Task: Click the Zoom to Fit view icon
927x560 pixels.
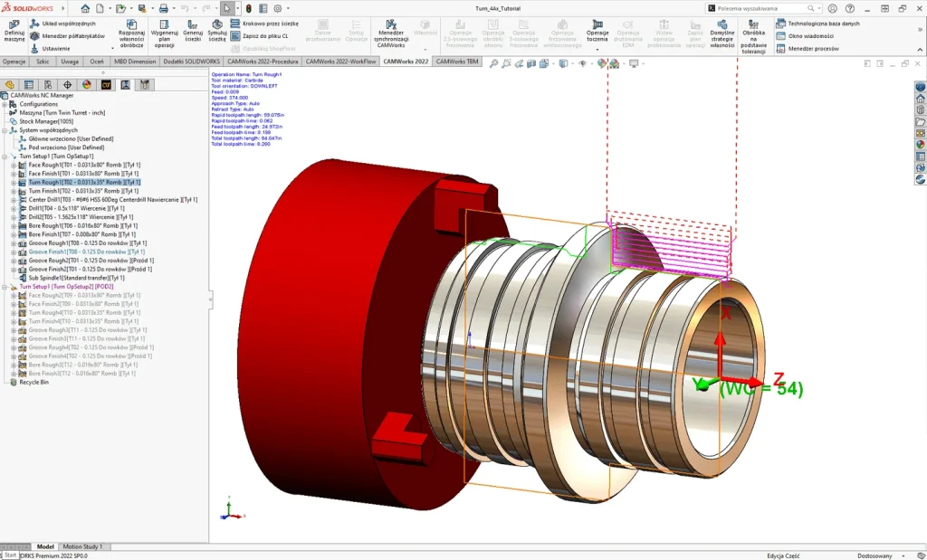Action: point(493,63)
